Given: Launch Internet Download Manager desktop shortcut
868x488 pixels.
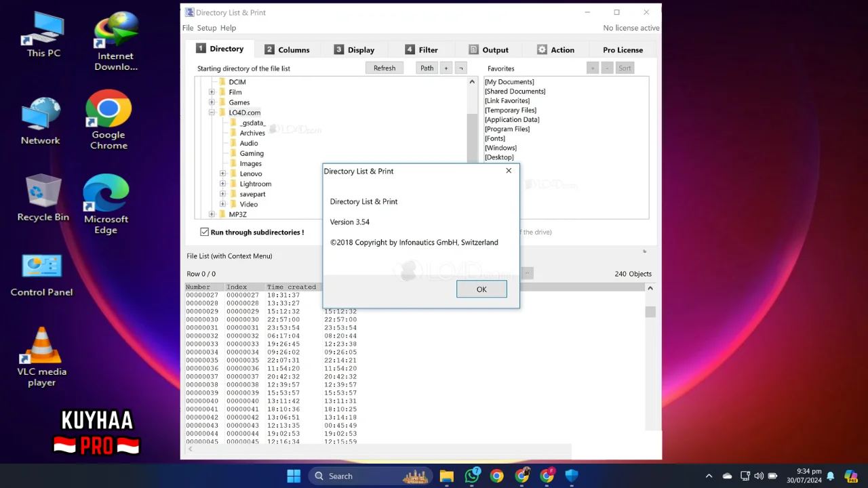Looking at the screenshot, I should coord(116,41).
